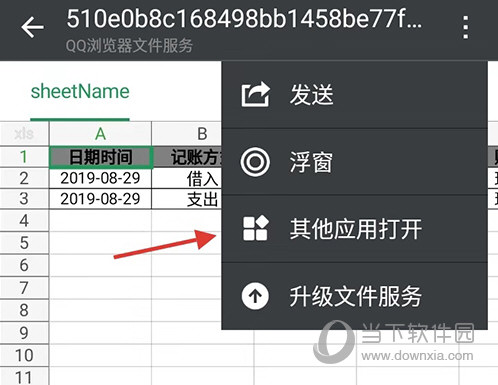This screenshot has width=498, height=385.
Task: Select row 4 header
Action: coord(24,221)
